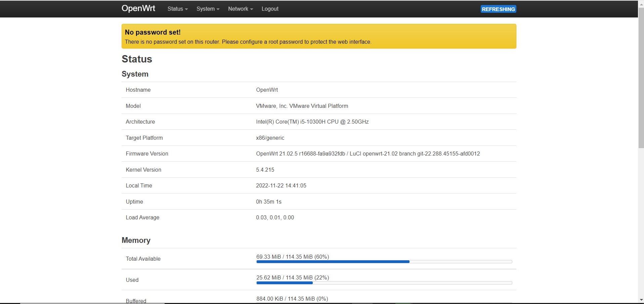The height and width of the screenshot is (304, 644).
Task: Open the Network dropdown menu
Action: pyautogui.click(x=240, y=9)
